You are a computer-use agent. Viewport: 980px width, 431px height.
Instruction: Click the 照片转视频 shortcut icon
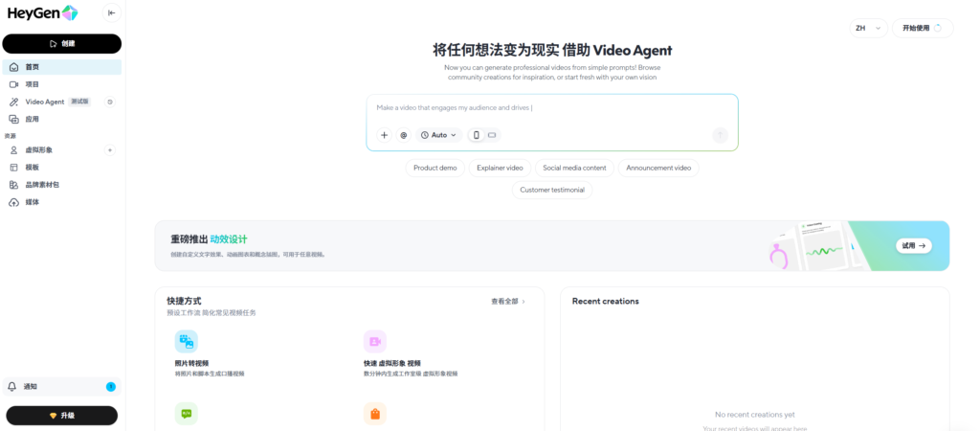pyautogui.click(x=186, y=341)
